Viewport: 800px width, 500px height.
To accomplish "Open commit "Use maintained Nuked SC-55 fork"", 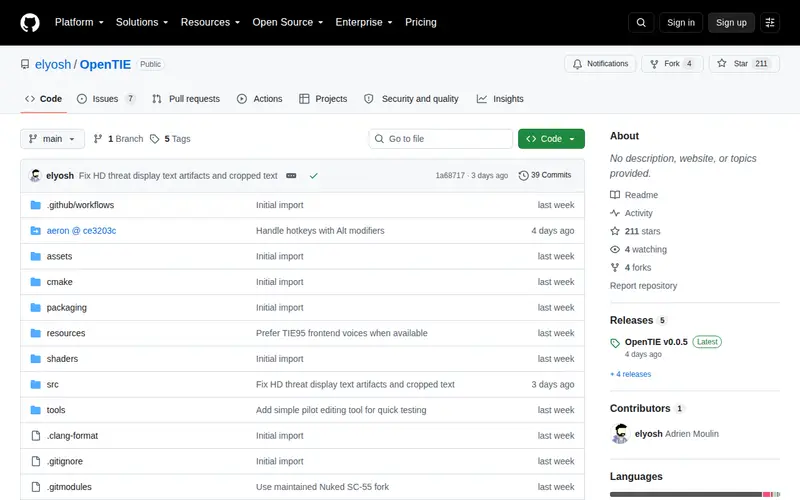I will tap(322, 487).
